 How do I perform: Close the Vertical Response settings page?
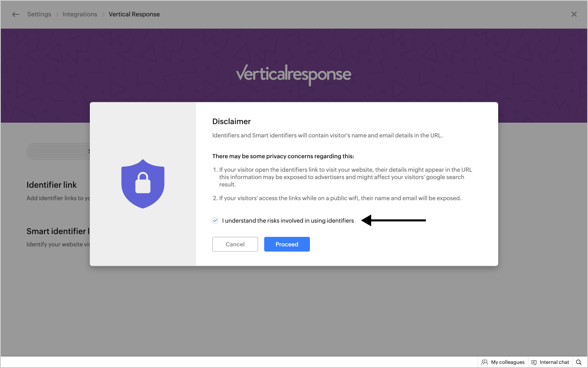(574, 14)
